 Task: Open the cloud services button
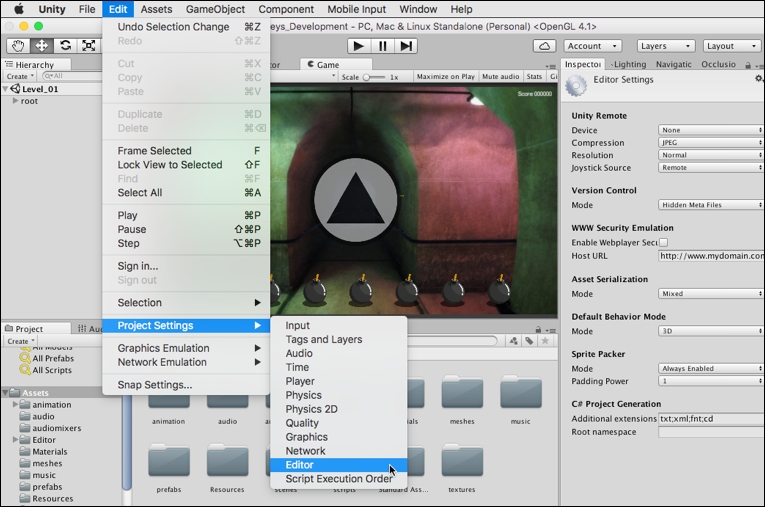coord(544,46)
